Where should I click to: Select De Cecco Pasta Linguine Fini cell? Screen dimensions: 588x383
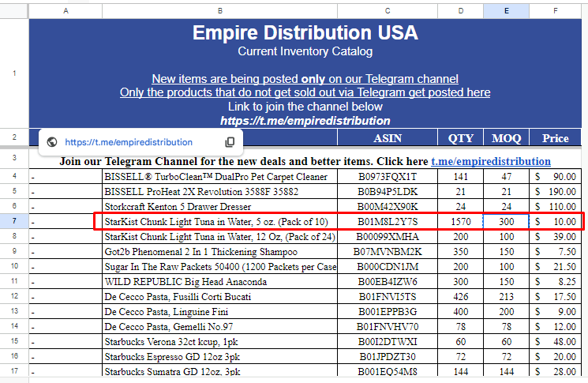[219, 311]
